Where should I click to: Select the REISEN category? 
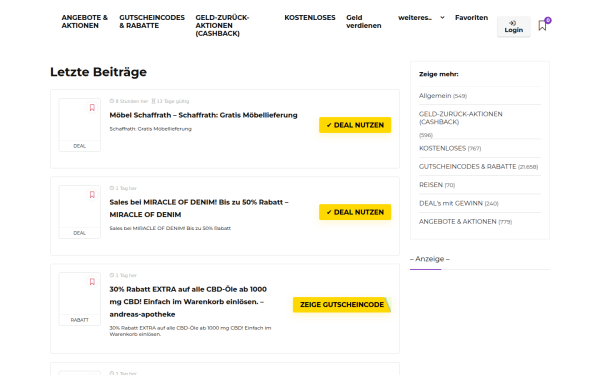point(437,185)
